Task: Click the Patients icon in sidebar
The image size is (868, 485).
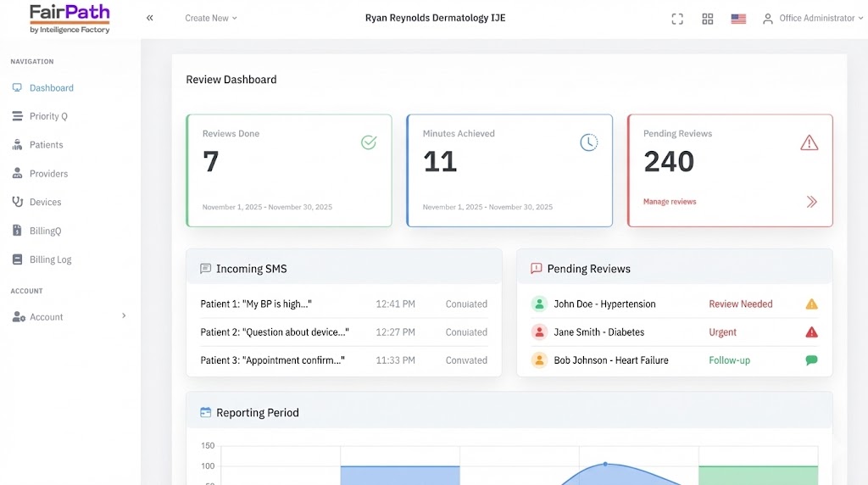Action: pos(17,144)
